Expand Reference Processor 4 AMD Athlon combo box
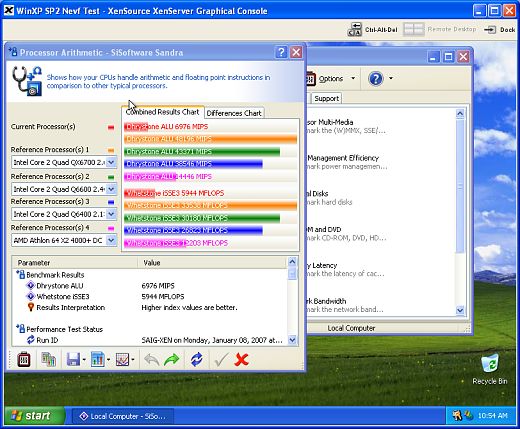 click(x=111, y=240)
